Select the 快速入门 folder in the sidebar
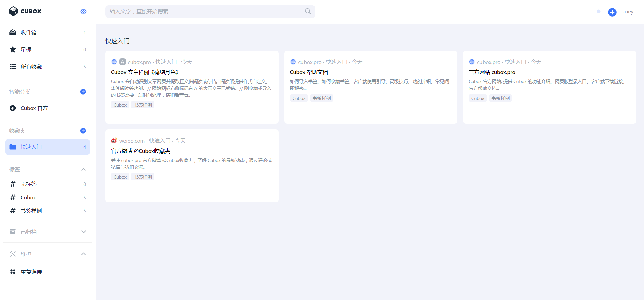The height and width of the screenshot is (300, 644). [47, 147]
